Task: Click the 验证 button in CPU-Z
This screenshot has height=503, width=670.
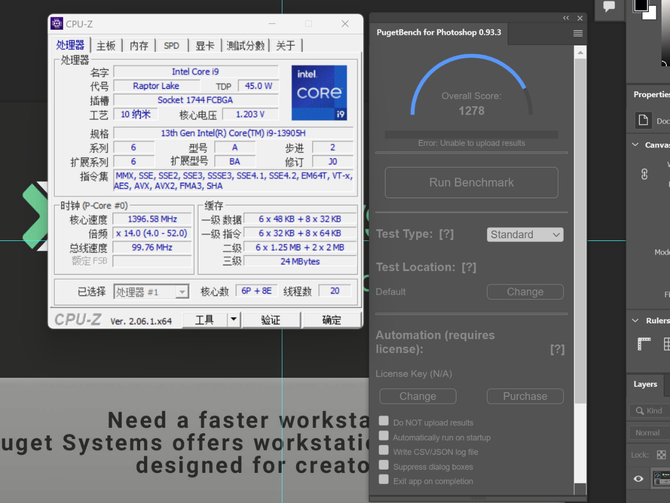Action: (271, 320)
